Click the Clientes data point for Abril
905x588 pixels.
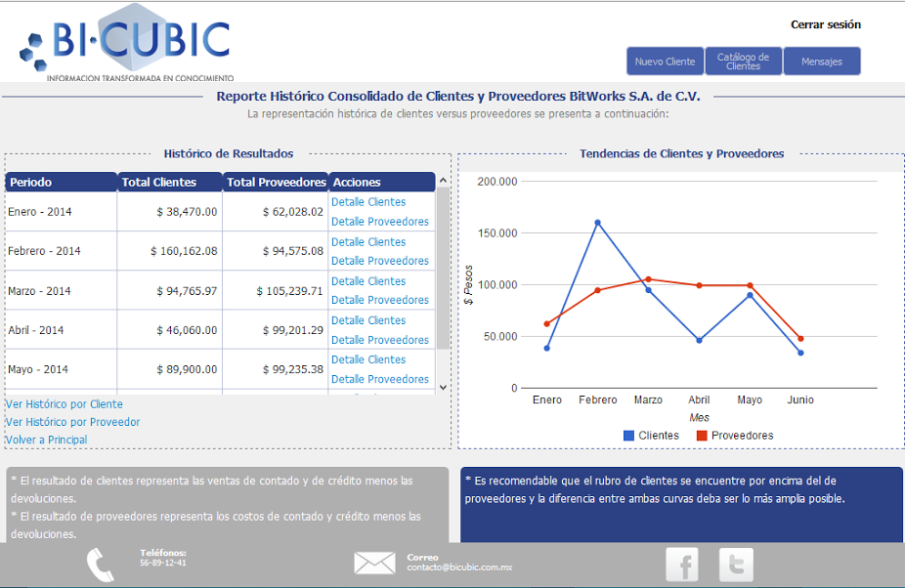[x=699, y=341]
